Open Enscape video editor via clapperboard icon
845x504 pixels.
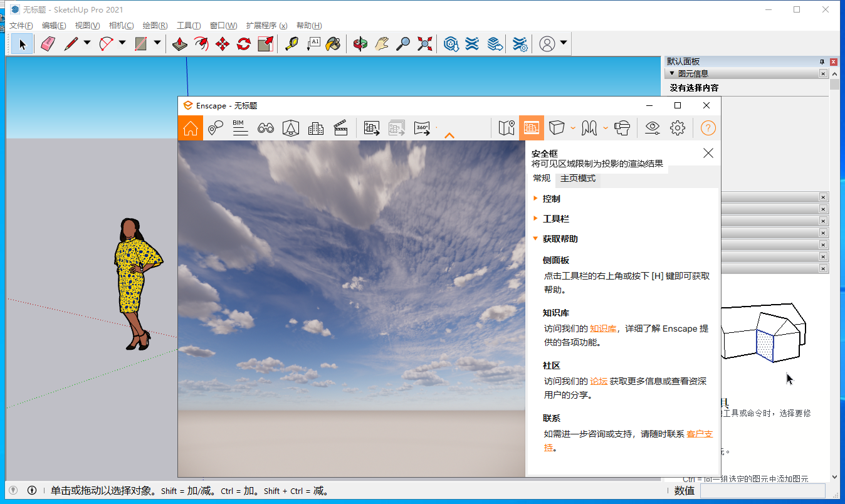342,128
